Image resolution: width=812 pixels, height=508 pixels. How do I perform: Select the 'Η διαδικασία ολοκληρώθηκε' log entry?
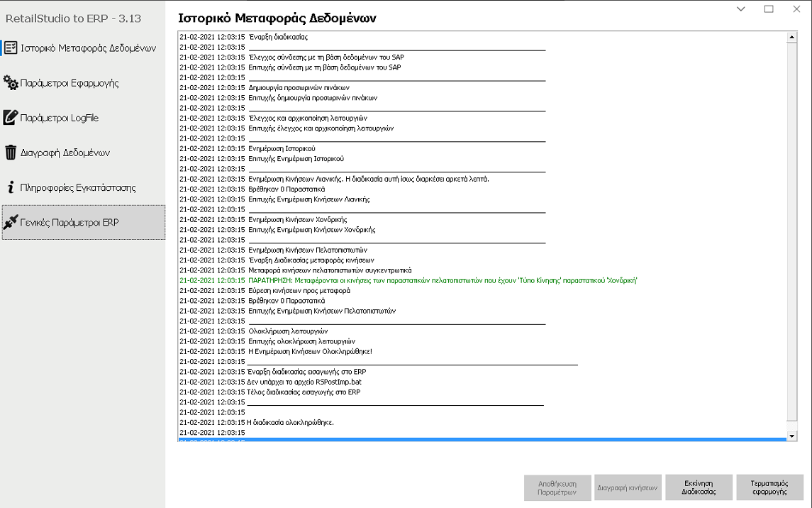click(x=291, y=422)
